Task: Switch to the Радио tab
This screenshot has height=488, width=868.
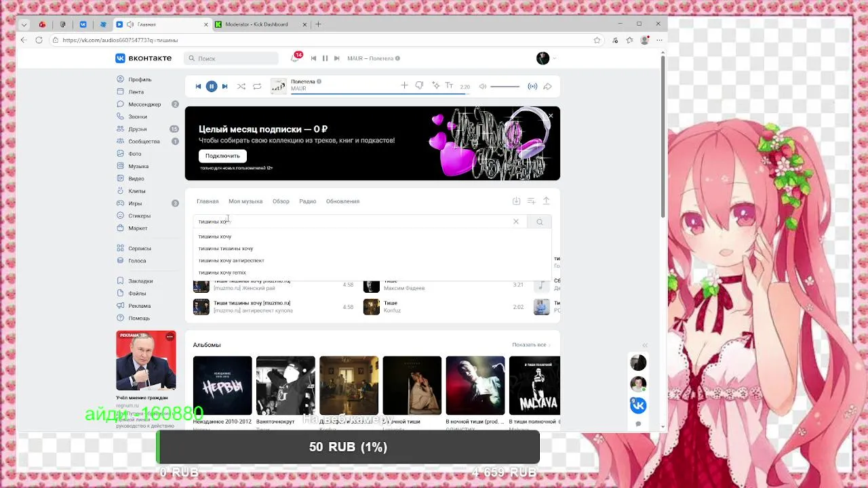Action: [308, 201]
